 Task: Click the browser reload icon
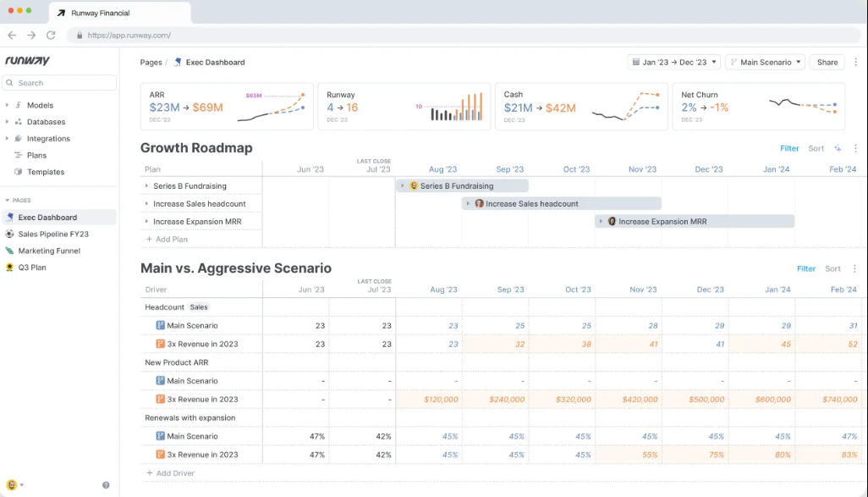coord(51,35)
